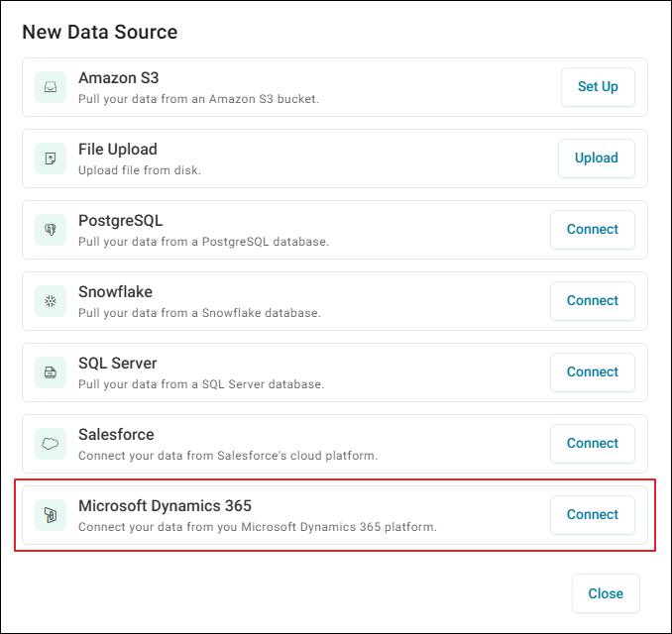Select the Microsoft Dynamics 365 title

(165, 506)
